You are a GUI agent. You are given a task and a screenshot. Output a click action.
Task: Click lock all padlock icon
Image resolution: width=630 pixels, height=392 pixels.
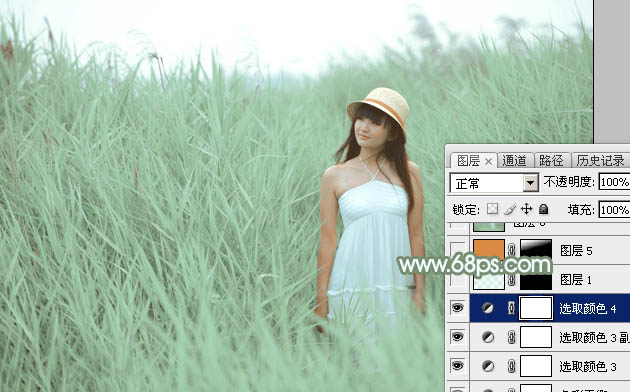[x=543, y=209]
